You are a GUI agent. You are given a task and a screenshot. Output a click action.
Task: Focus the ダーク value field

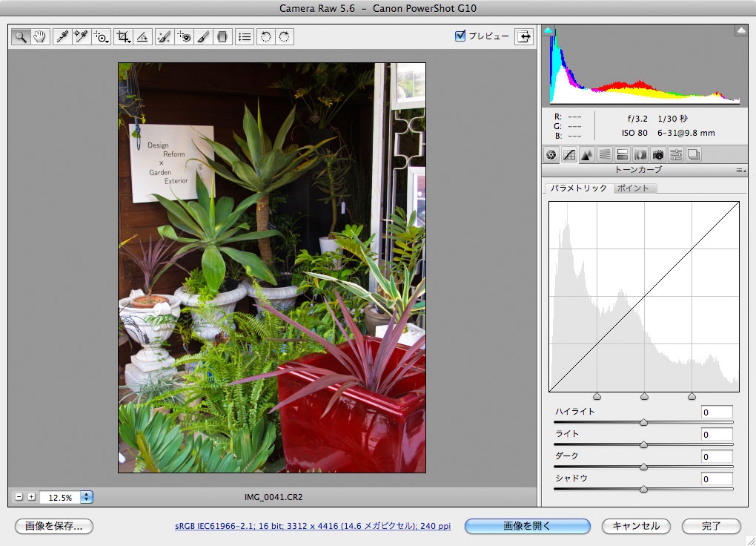point(717,457)
